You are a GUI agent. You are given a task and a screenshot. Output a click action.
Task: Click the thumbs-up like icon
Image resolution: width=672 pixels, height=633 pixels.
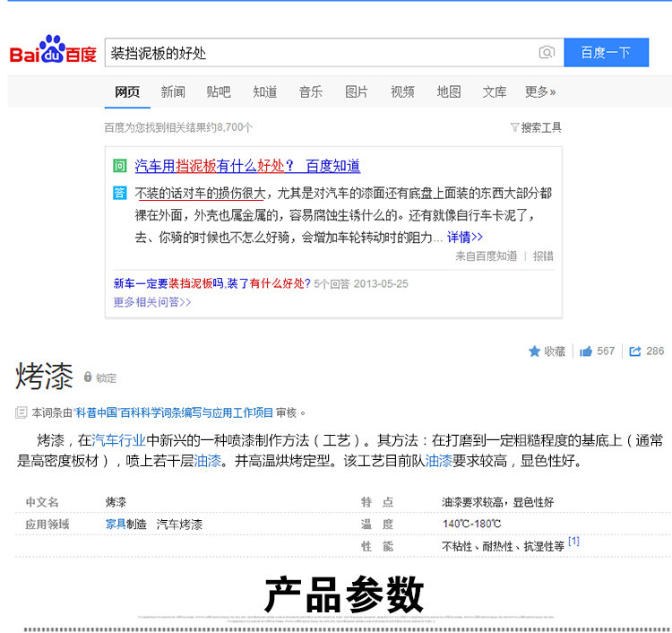(x=585, y=351)
